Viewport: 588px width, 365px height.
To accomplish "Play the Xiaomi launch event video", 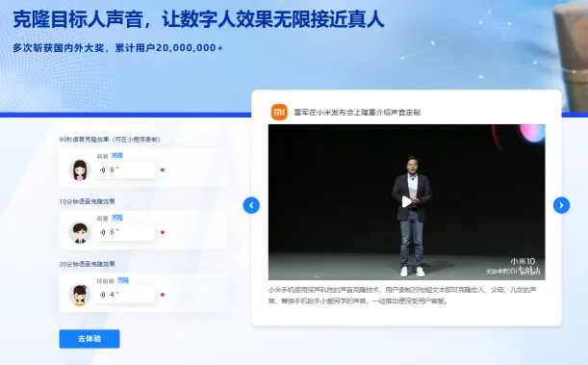I will [406, 202].
